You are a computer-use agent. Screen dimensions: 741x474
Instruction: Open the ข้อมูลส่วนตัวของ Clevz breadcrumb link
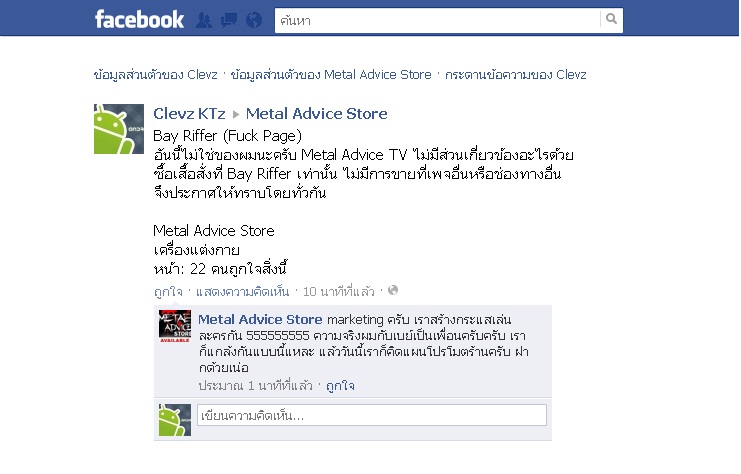tap(155, 75)
